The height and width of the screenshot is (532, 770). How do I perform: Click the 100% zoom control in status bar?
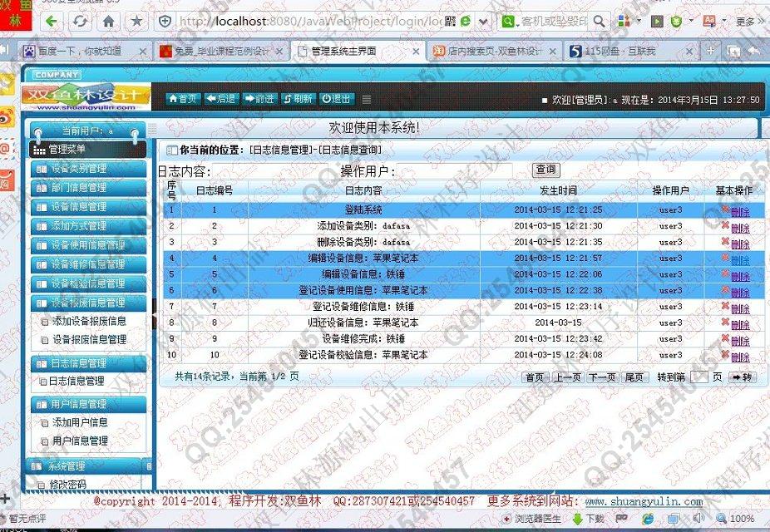[x=735, y=518]
